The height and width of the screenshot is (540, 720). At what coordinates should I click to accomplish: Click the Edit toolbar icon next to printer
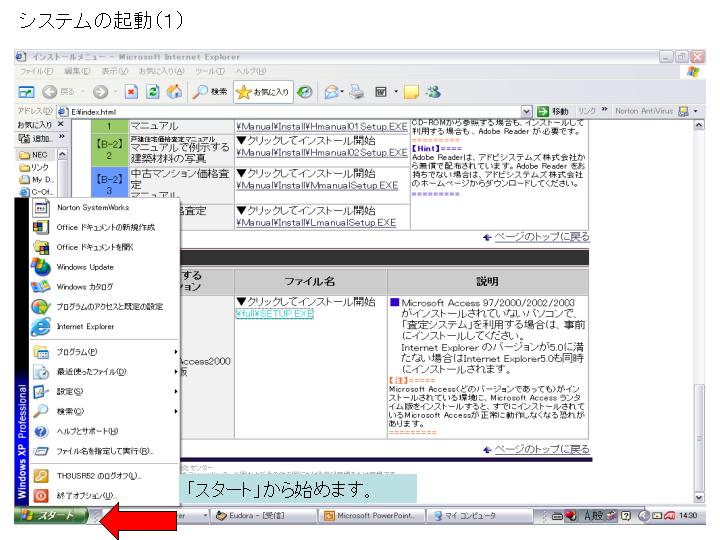coord(381,92)
